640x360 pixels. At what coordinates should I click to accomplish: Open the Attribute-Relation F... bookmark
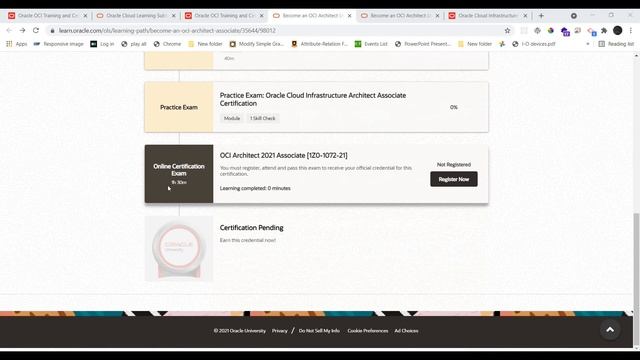point(320,44)
